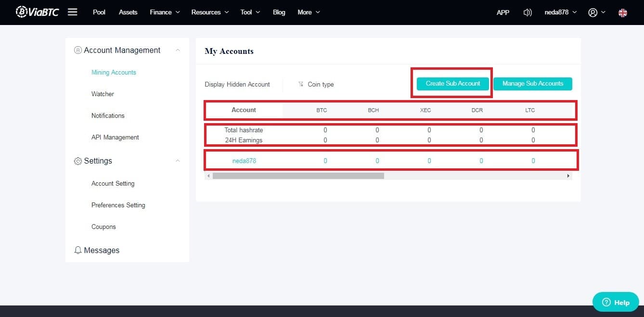Open Notifications in sidebar
This screenshot has width=644, height=317.
pyautogui.click(x=108, y=115)
